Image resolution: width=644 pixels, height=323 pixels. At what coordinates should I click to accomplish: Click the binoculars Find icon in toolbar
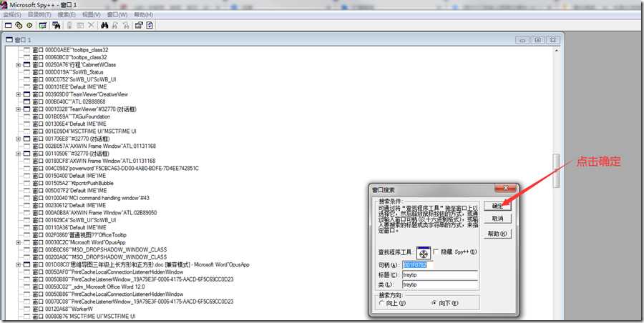(104, 26)
